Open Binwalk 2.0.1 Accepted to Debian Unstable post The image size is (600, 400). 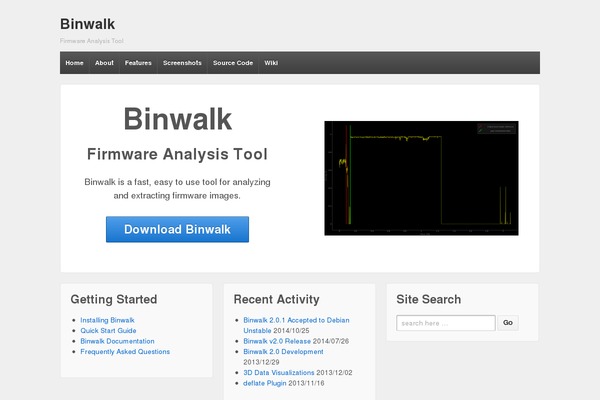tap(296, 325)
